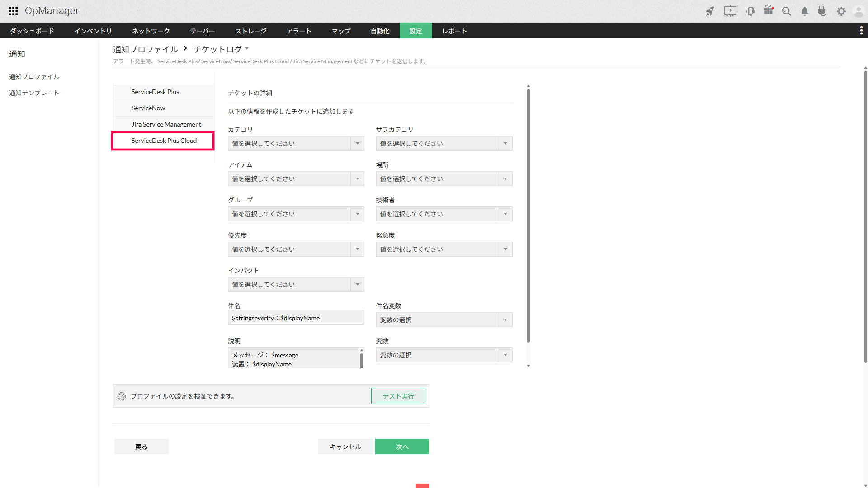
Task: Click the vertical three-dot menu icon
Action: point(861,30)
